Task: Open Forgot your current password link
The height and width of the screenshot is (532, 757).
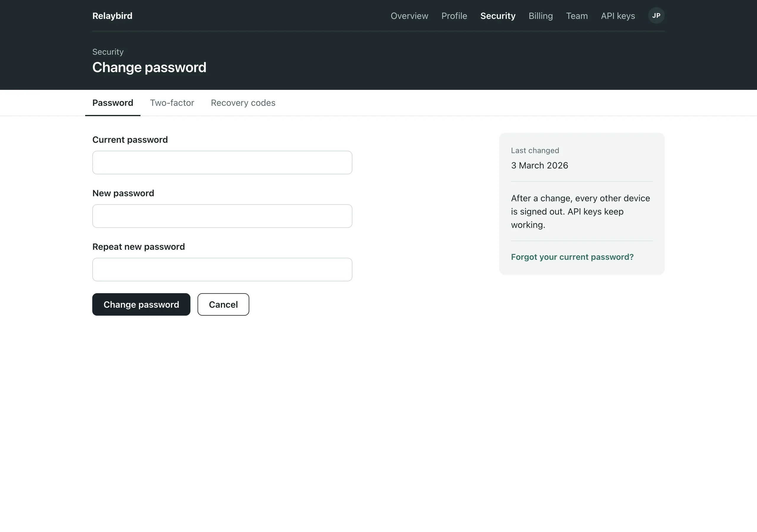Action: tap(572, 257)
